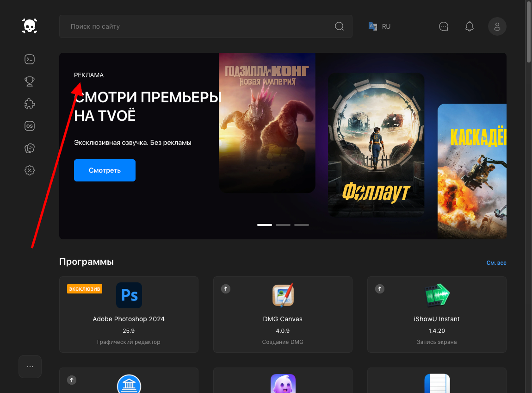The width and height of the screenshot is (532, 393).
Task: Click the Годзилла и Конг poster
Action: [267, 123]
